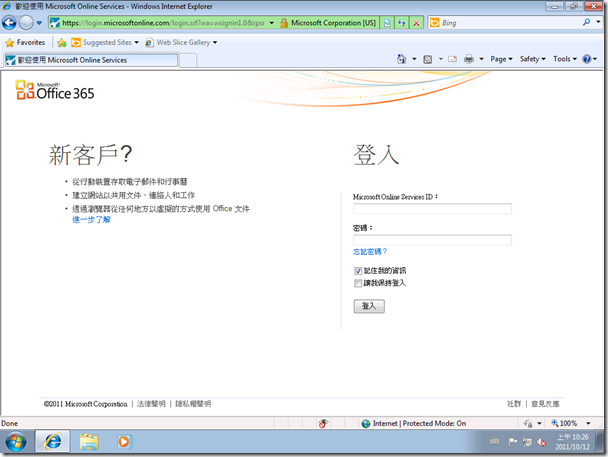Expand the feeds dropdown arrow
608x457 pixels.
point(440,59)
